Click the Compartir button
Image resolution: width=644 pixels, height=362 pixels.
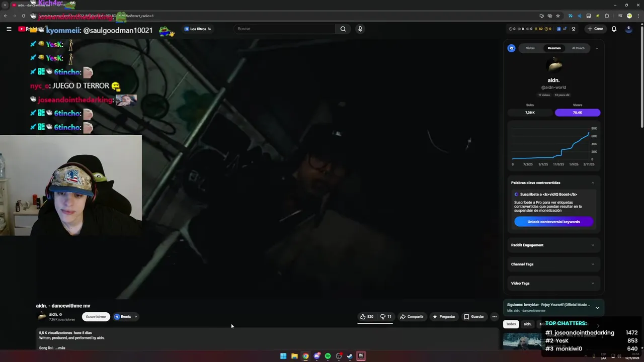pyautogui.click(x=412, y=317)
